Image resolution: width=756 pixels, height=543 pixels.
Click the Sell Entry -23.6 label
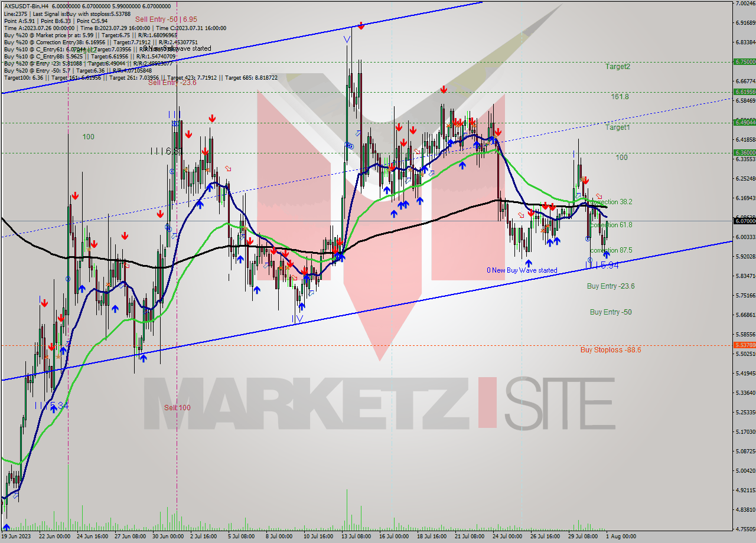click(172, 83)
